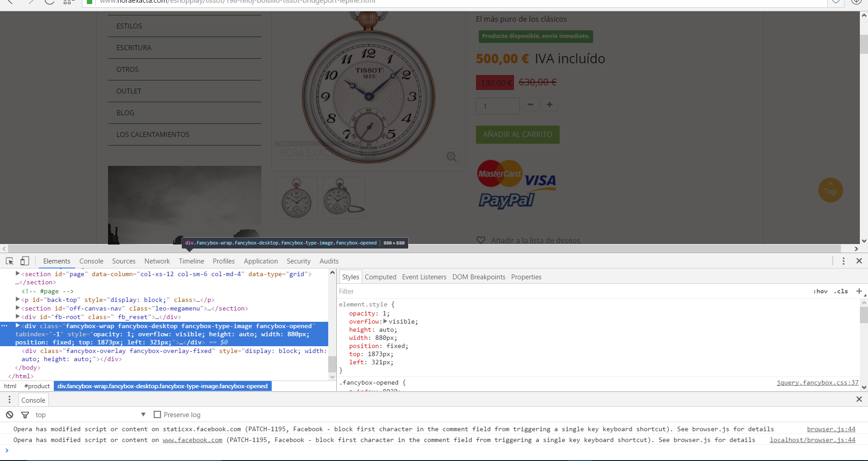The width and height of the screenshot is (868, 461).
Task: Switch to the Console tab in DevTools
Action: pyautogui.click(x=91, y=261)
